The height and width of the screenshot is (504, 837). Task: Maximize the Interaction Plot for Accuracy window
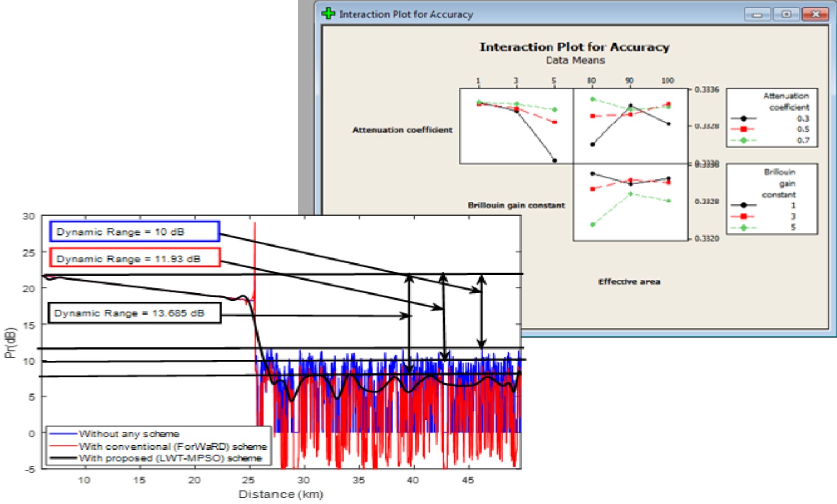[x=786, y=14]
